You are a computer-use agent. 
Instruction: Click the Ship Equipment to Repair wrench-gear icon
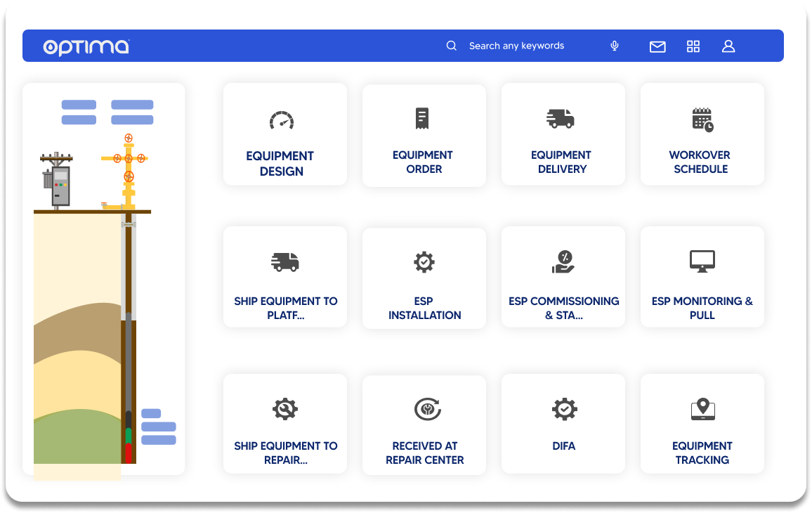click(285, 409)
